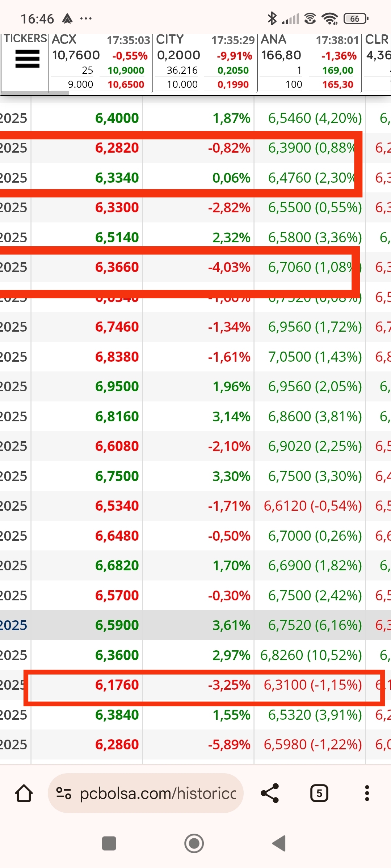
Task: Open the tab switcher showing 5 tabs
Action: (x=319, y=793)
